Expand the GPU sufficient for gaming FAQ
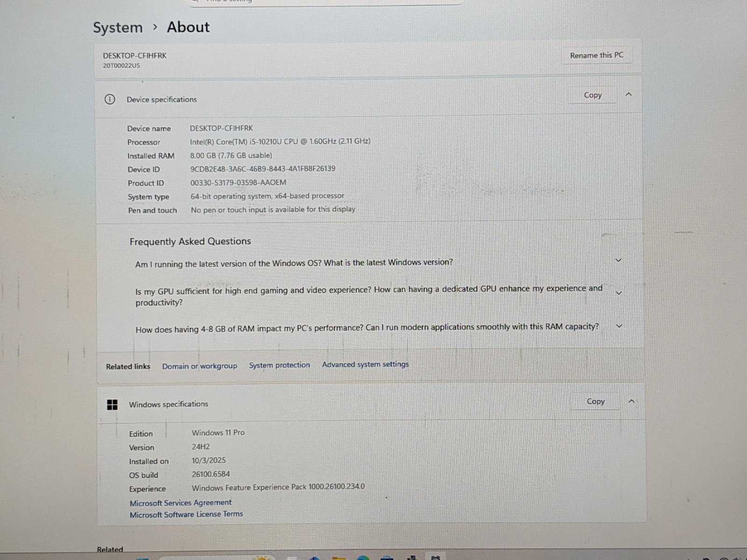Screen dimensions: 747x560 click(619, 293)
